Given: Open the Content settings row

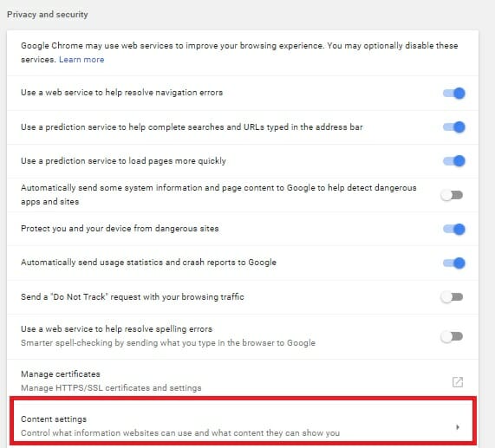Looking at the screenshot, I should tap(243, 425).
